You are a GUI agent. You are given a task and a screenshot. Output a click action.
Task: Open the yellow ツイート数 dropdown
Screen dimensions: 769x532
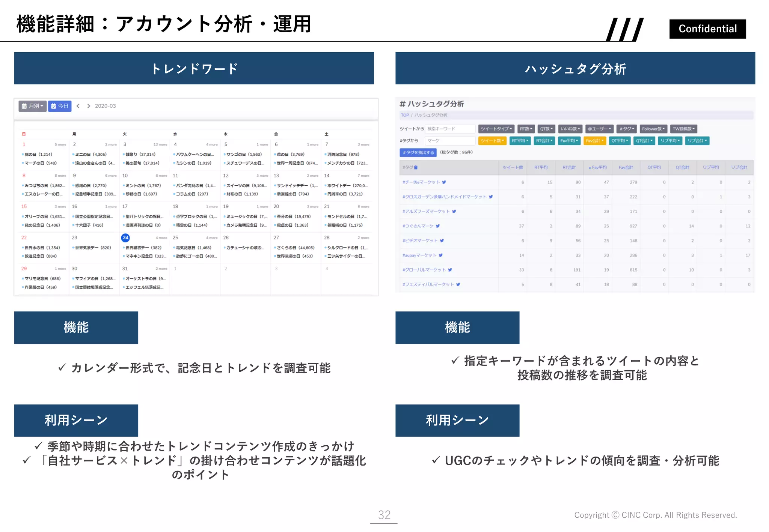(492, 141)
